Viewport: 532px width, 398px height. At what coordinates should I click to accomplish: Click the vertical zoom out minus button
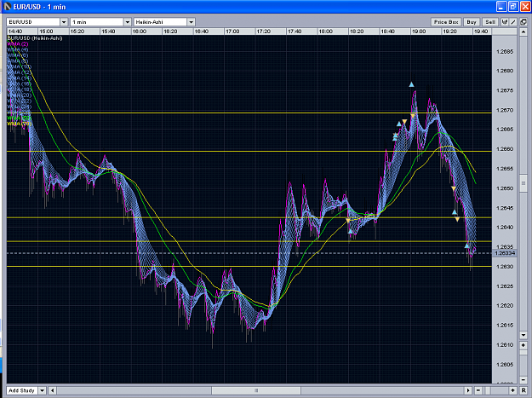[x=523, y=379]
